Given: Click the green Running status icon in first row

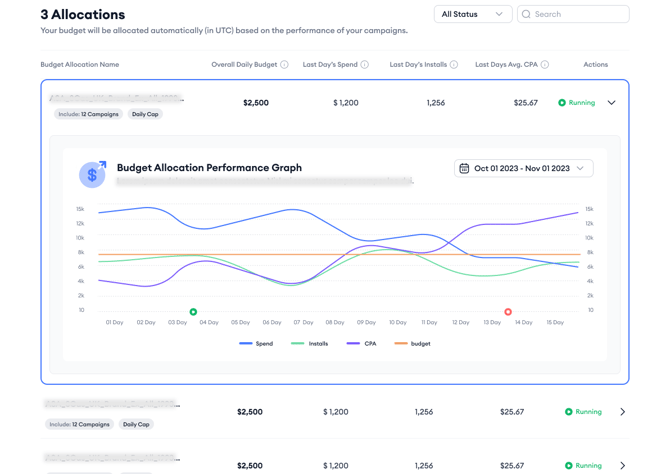Looking at the screenshot, I should click(x=562, y=103).
